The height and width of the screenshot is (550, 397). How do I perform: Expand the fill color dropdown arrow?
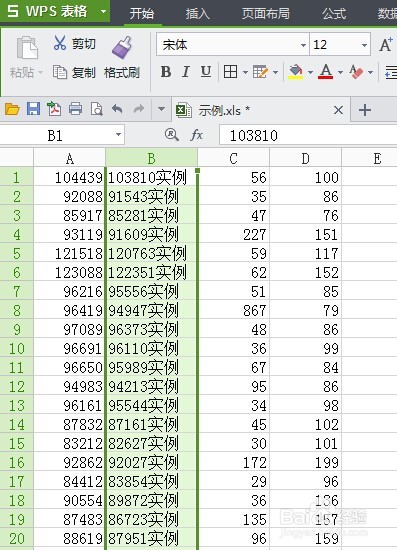[x=310, y=73]
